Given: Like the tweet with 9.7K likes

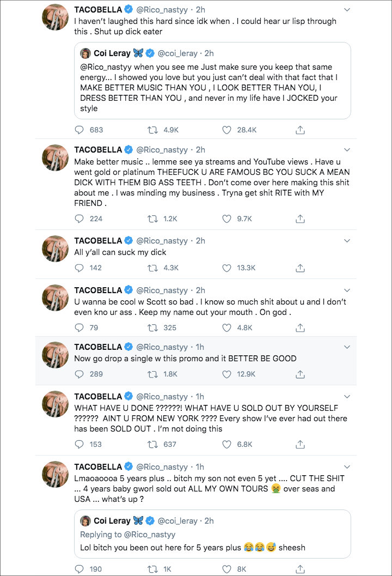Looking at the screenshot, I should click(x=227, y=219).
